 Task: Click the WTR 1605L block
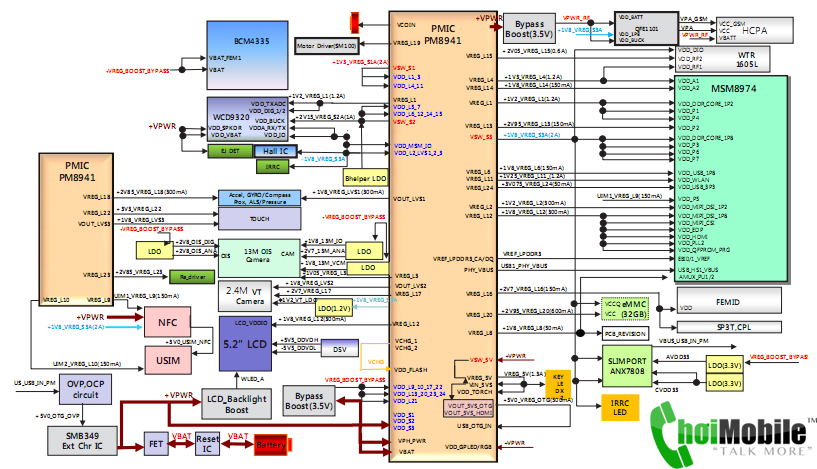(723, 59)
